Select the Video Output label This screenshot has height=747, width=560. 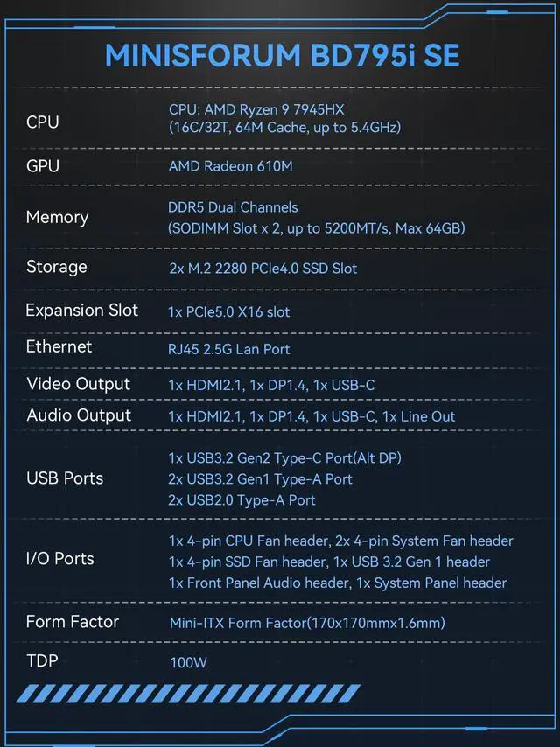78,384
